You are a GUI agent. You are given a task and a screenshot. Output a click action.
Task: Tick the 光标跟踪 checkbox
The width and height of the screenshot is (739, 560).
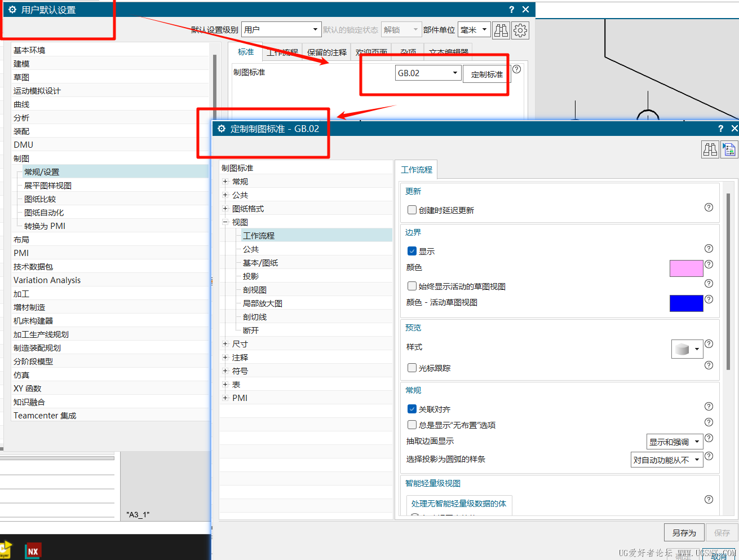tap(412, 368)
